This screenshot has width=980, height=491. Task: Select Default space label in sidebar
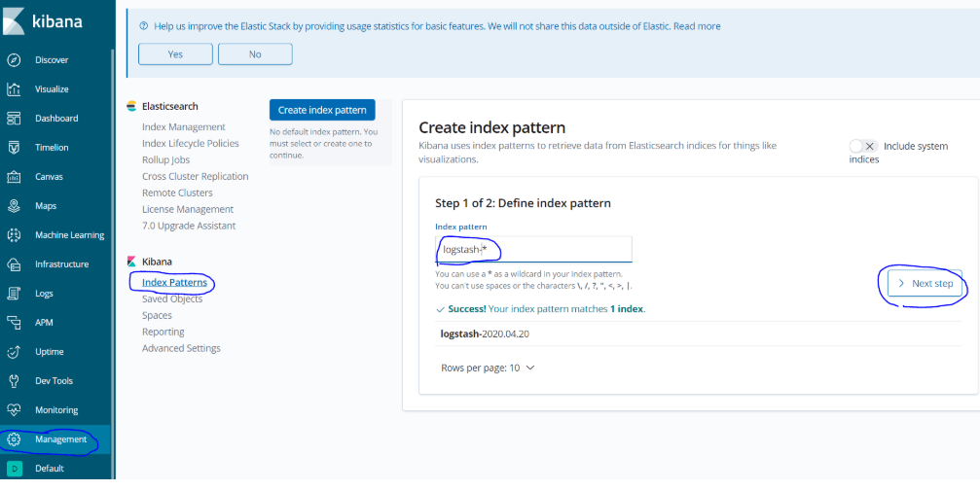click(50, 469)
